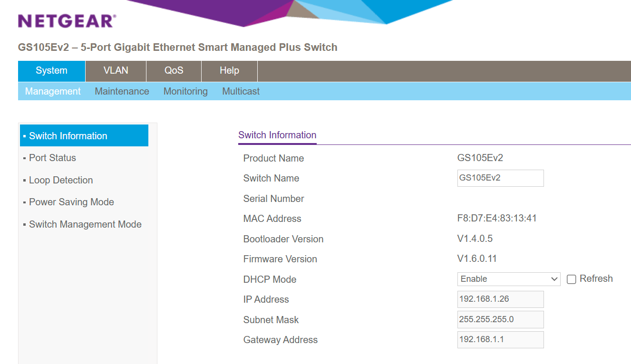The height and width of the screenshot is (364, 631).
Task: Click the IP Address label
Action: tap(266, 299)
